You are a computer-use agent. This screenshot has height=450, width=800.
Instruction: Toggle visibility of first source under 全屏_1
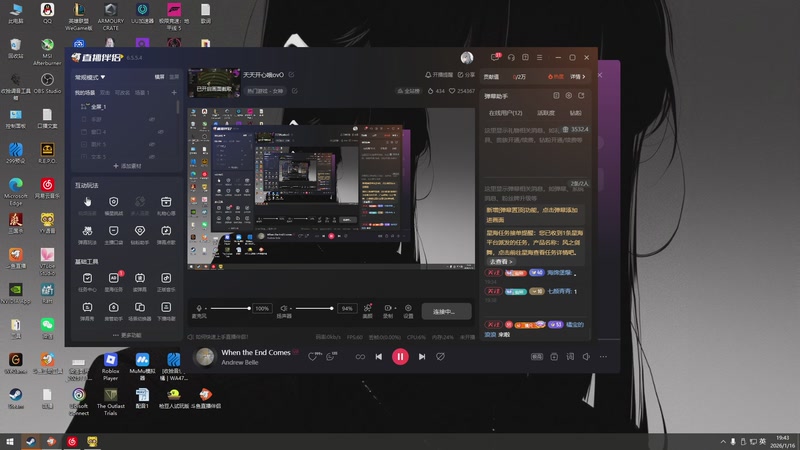tap(152, 119)
